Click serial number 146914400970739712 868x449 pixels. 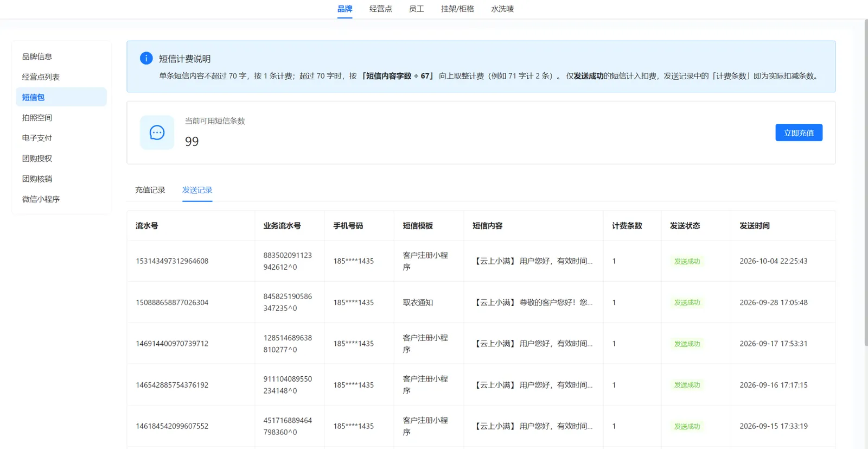click(x=172, y=344)
